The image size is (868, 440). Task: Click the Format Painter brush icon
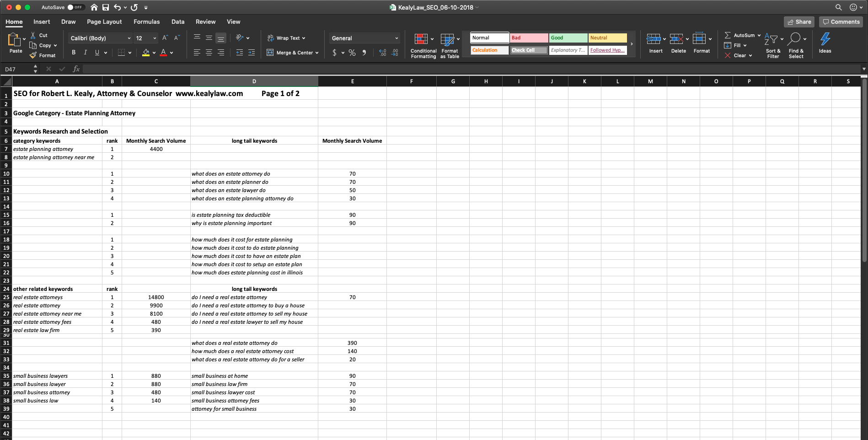33,55
